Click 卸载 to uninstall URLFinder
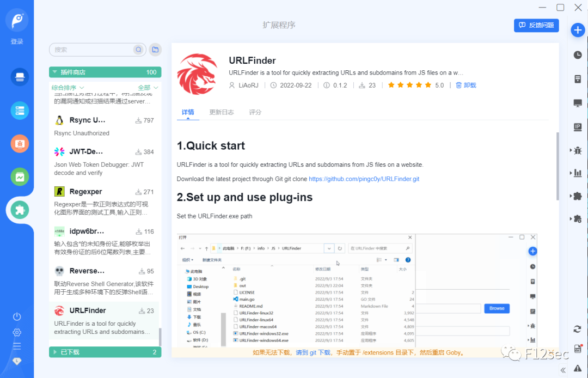Image resolution: width=588 pixels, height=378 pixels. (465, 85)
